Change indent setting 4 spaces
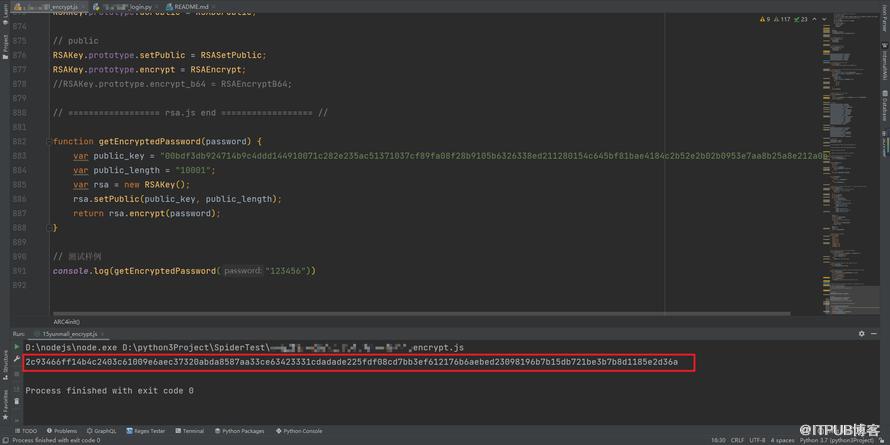Screen dimensions: 890x445 (x=782, y=440)
